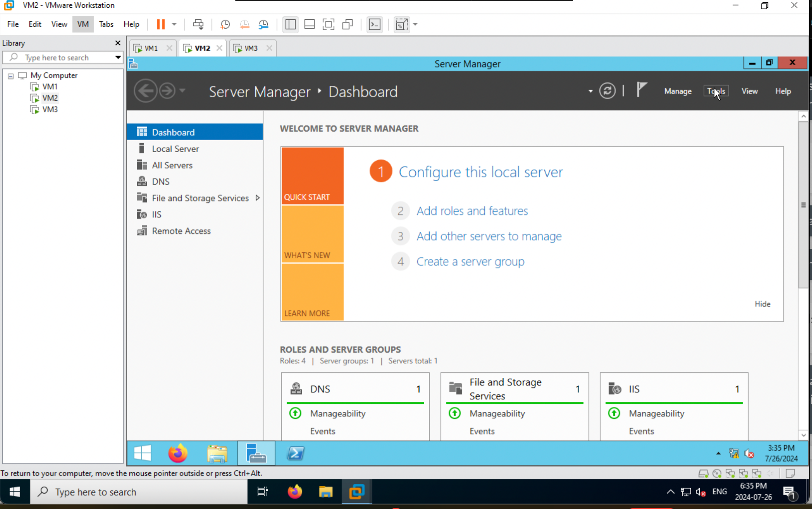812x509 pixels.
Task: Open the Library search dropdown arrow
Action: coord(118,57)
